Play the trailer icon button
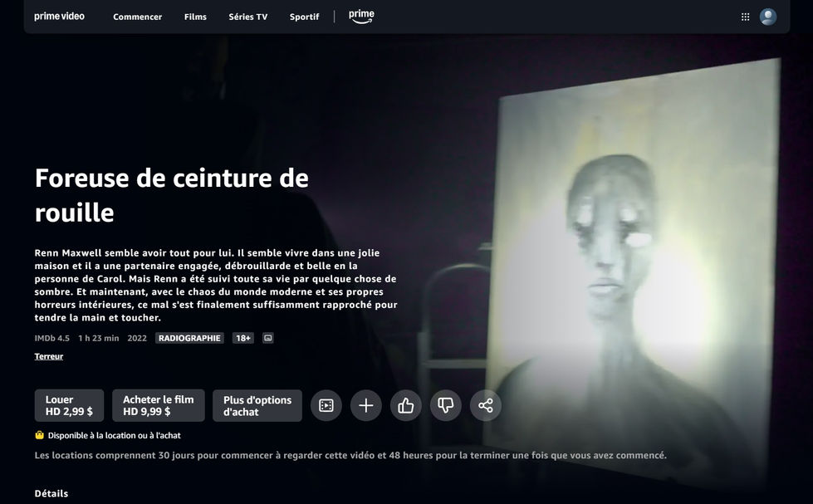This screenshot has height=504, width=813. [326, 405]
